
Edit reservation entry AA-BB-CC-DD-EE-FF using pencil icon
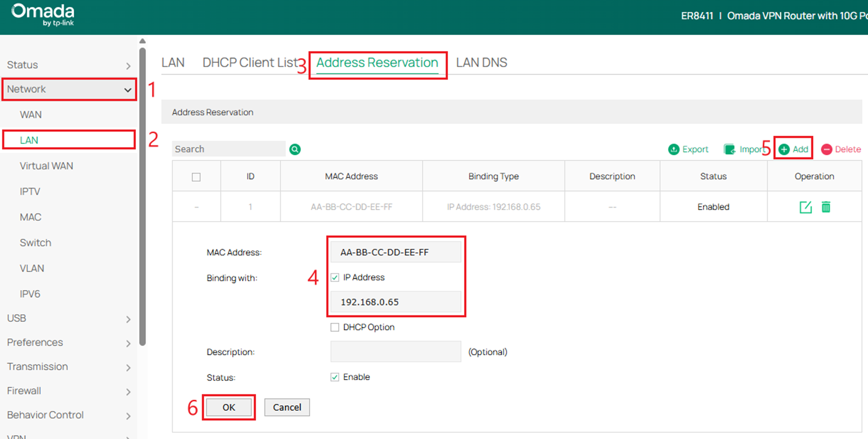coord(805,207)
